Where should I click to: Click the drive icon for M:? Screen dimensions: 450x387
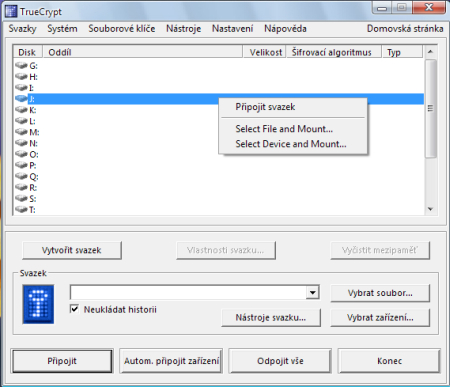click(x=21, y=132)
